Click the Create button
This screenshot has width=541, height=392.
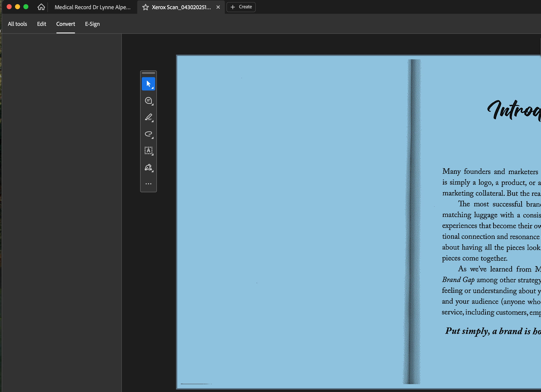[241, 7]
